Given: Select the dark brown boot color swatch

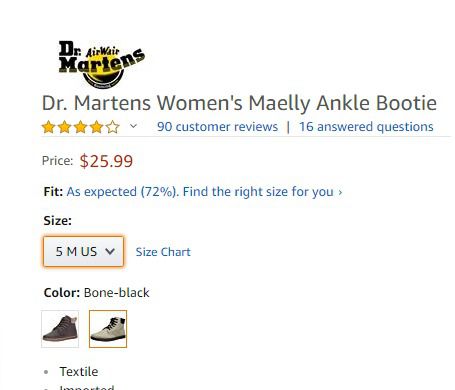Looking at the screenshot, I should click(x=60, y=329).
